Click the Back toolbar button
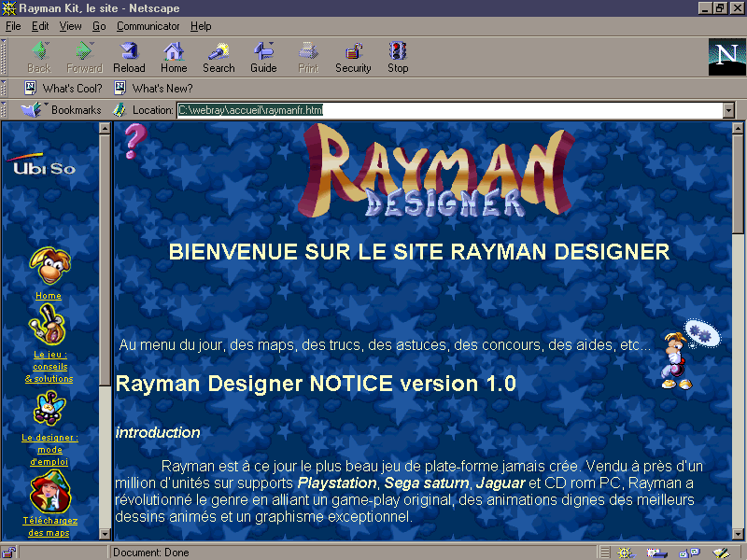Image resolution: width=747 pixels, height=560 pixels. pos(39,58)
